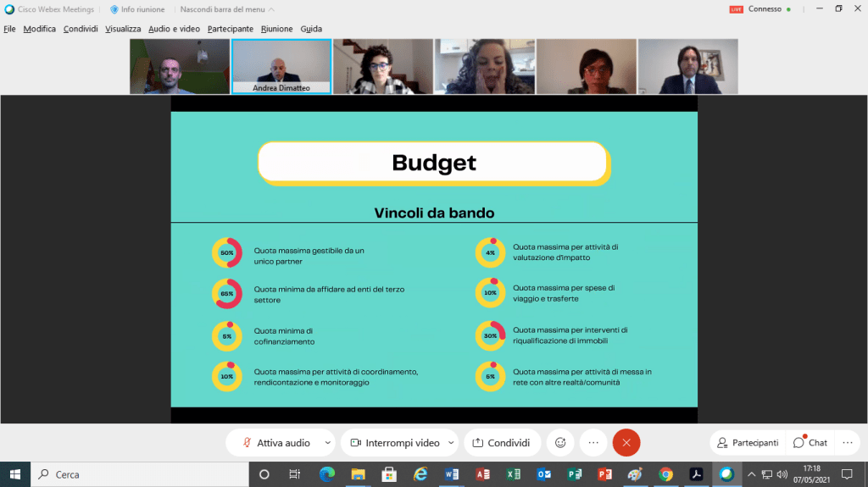The height and width of the screenshot is (487, 868).
Task: Open Google Chrome from the taskbar
Action: [666, 474]
